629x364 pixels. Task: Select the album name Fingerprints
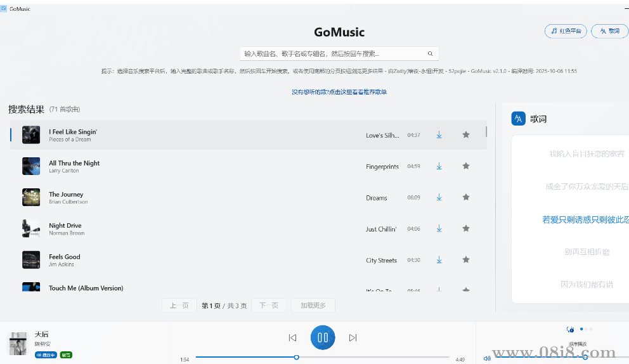tap(382, 167)
